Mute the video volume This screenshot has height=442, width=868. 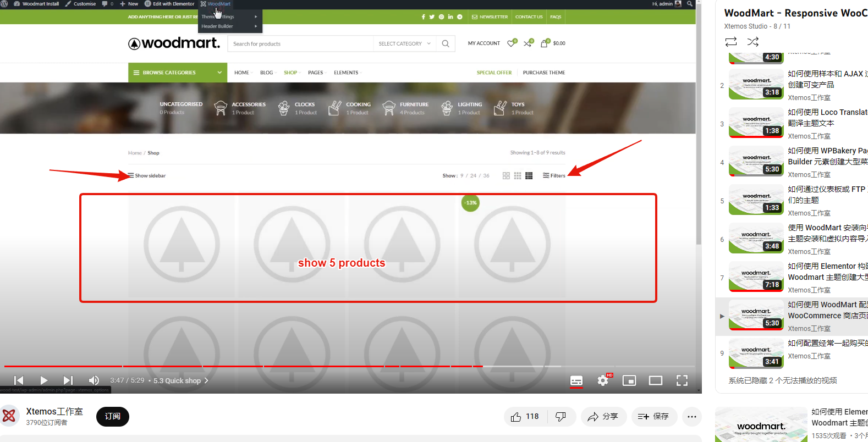click(x=94, y=380)
